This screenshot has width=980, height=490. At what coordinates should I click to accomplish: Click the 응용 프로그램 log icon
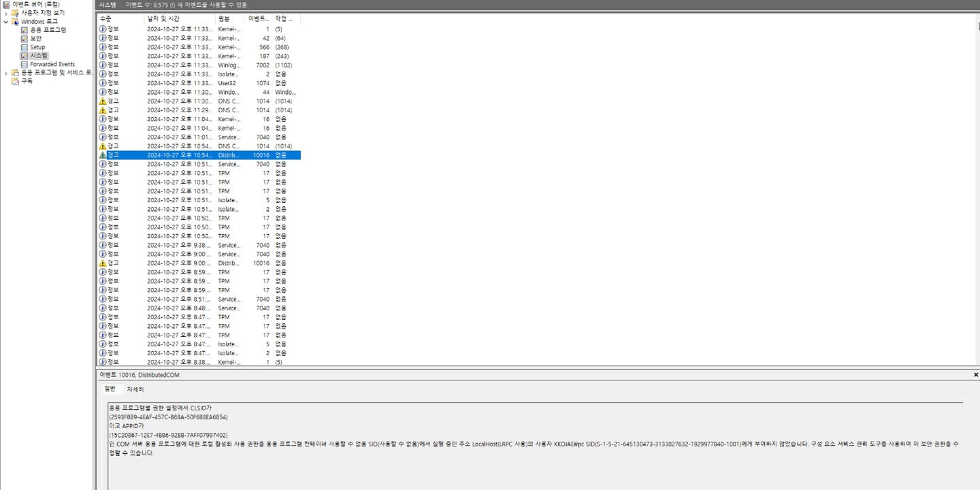[x=24, y=30]
